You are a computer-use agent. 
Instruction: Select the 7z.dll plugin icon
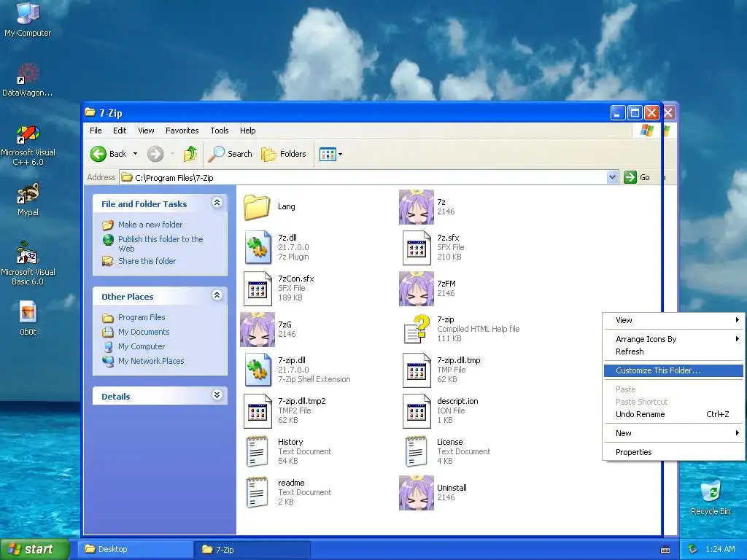click(258, 248)
